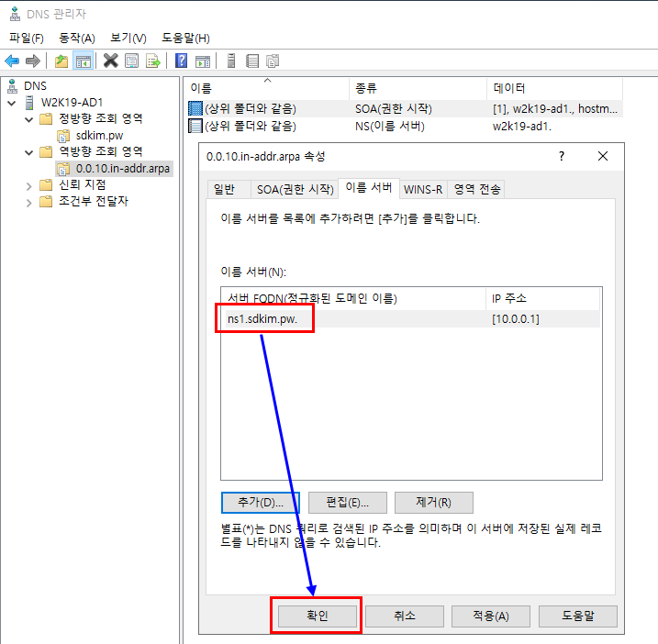Click the Show/Hide action pane icon
Screen dimensions: 658x644
click(x=203, y=61)
